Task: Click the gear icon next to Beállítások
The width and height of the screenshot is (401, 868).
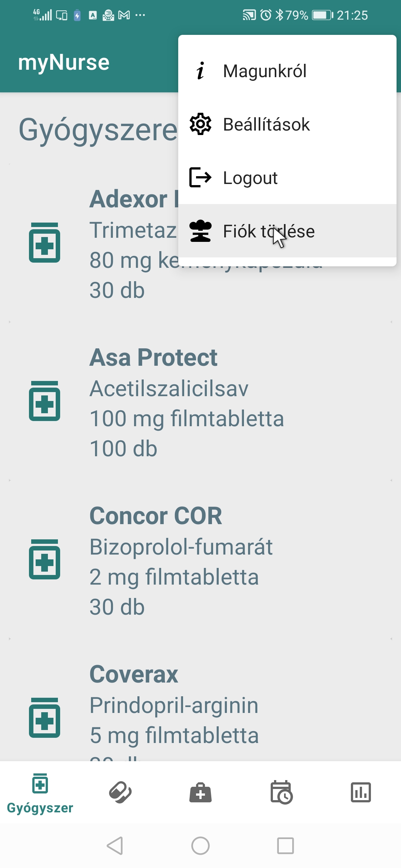Action: coord(200,124)
